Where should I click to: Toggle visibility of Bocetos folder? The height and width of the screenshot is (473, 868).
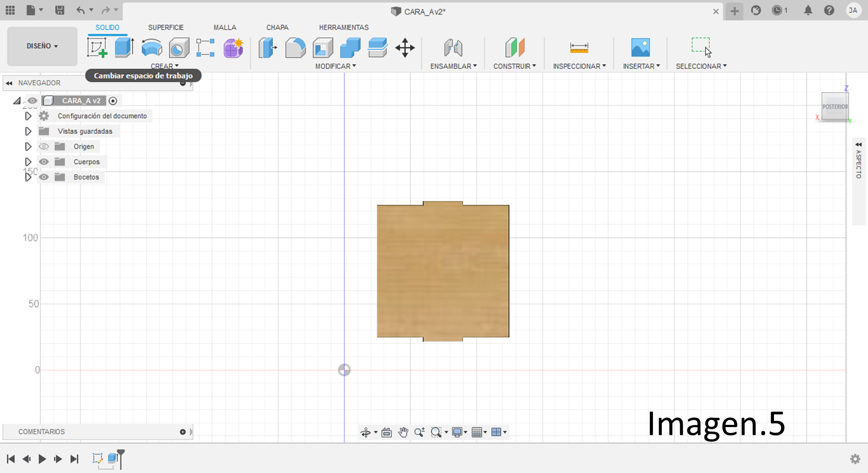coord(44,177)
